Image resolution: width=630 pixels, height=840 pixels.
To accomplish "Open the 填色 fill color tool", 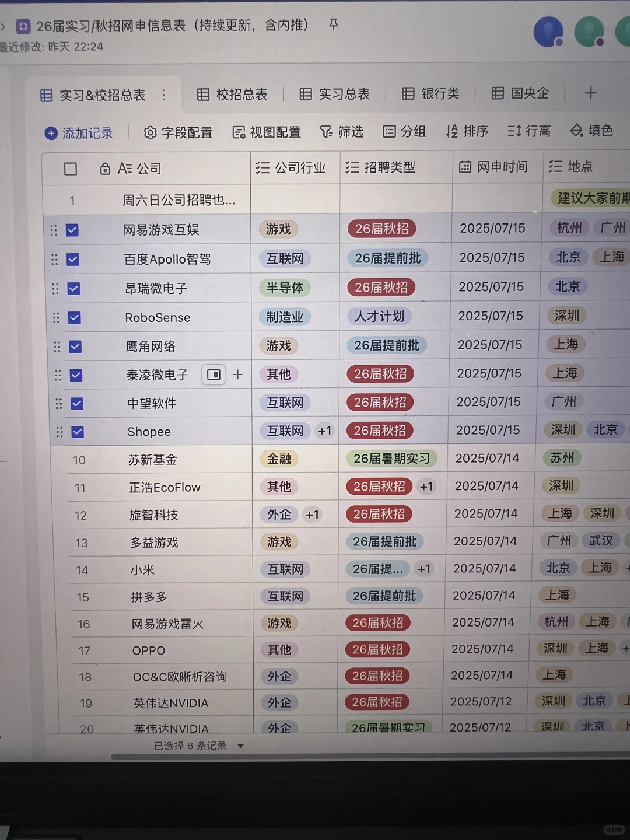I will (x=591, y=130).
